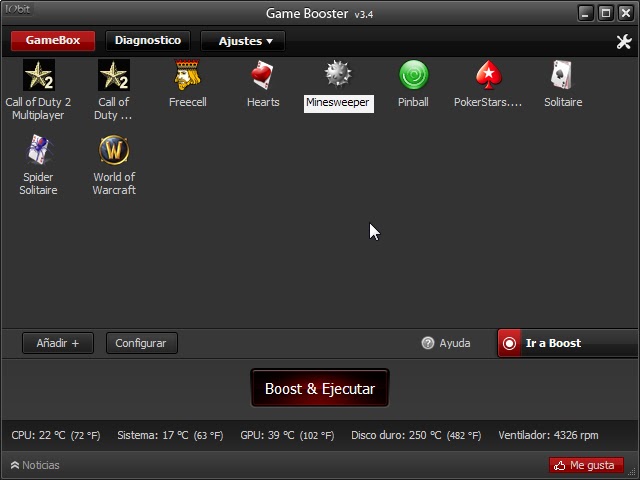Select the truncated 'Call of Duty …' game icon
This screenshot has width=640, height=480.
coord(114,75)
